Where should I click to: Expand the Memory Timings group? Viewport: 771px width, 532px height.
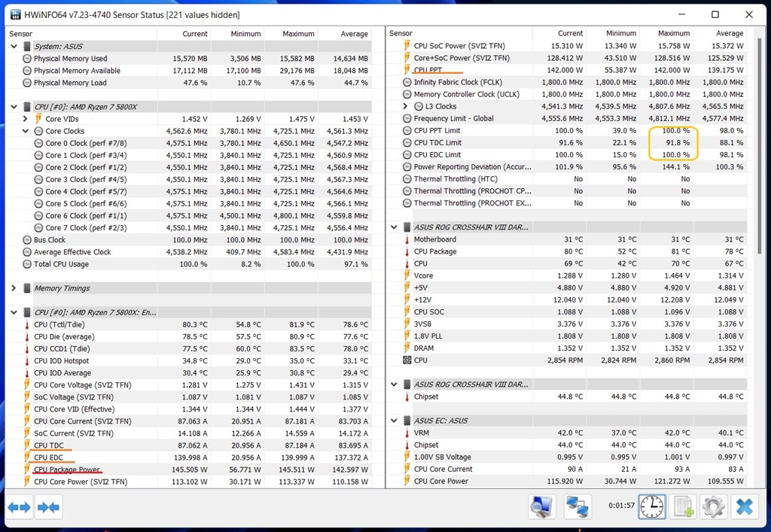click(x=14, y=288)
